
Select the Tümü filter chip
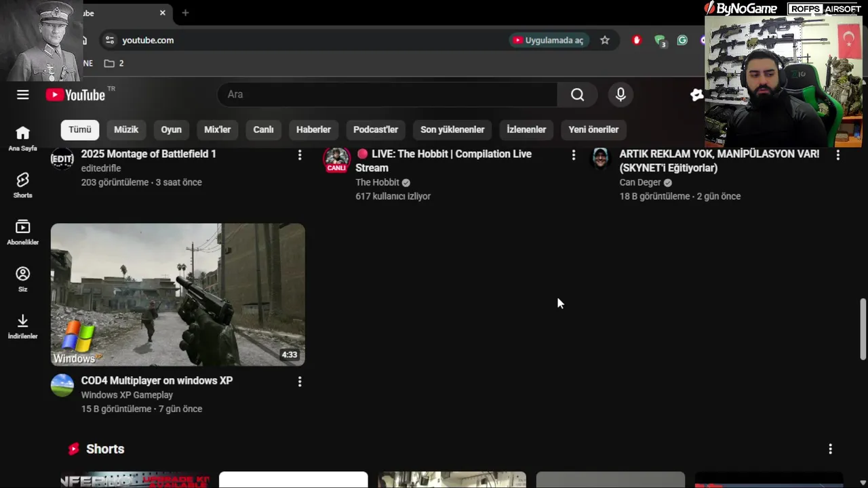click(x=80, y=129)
